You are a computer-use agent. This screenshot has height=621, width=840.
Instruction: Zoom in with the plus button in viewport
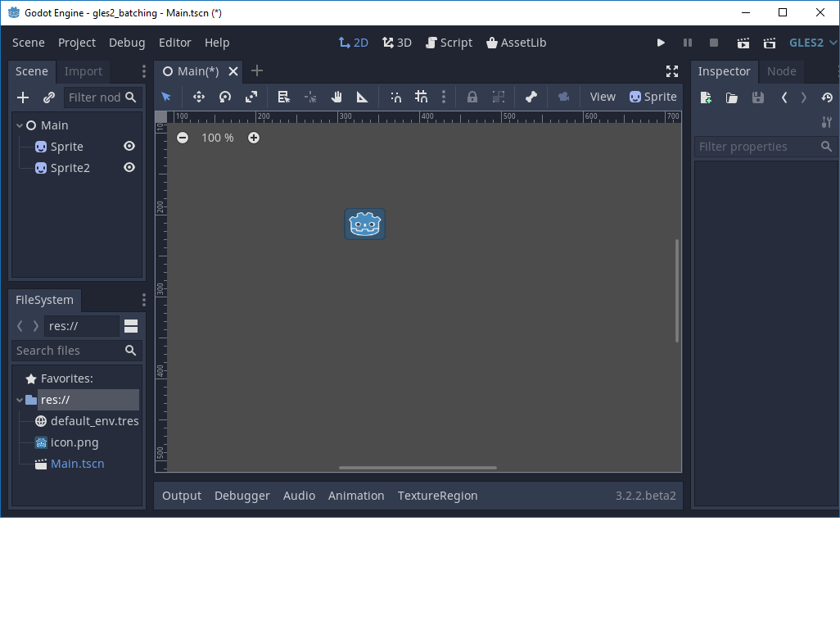(x=254, y=138)
